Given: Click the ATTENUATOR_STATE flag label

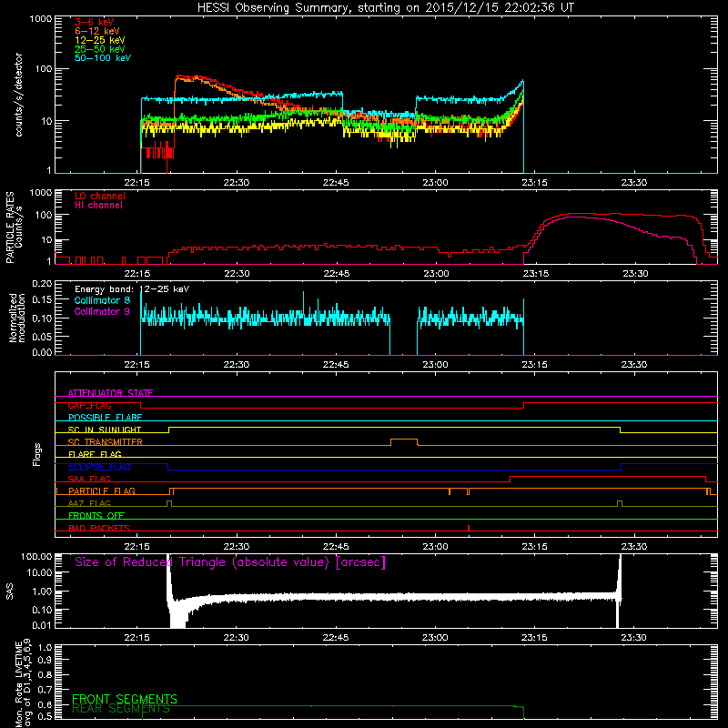Looking at the screenshot, I should [x=110, y=393].
